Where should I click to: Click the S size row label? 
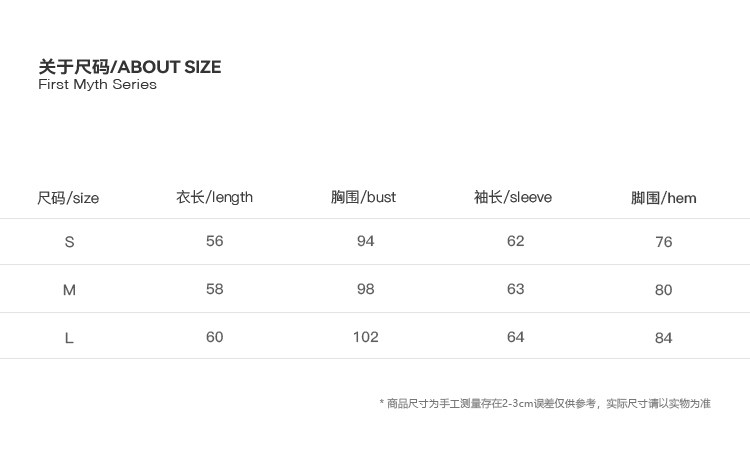point(69,242)
